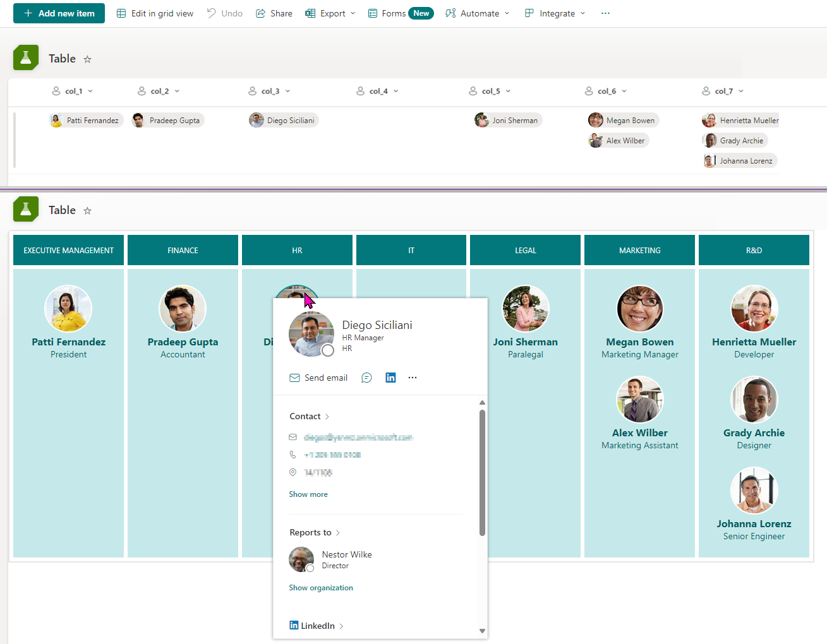Expand the LinkedIn section in profile card
This screenshot has height=644, width=827.
tap(317, 626)
